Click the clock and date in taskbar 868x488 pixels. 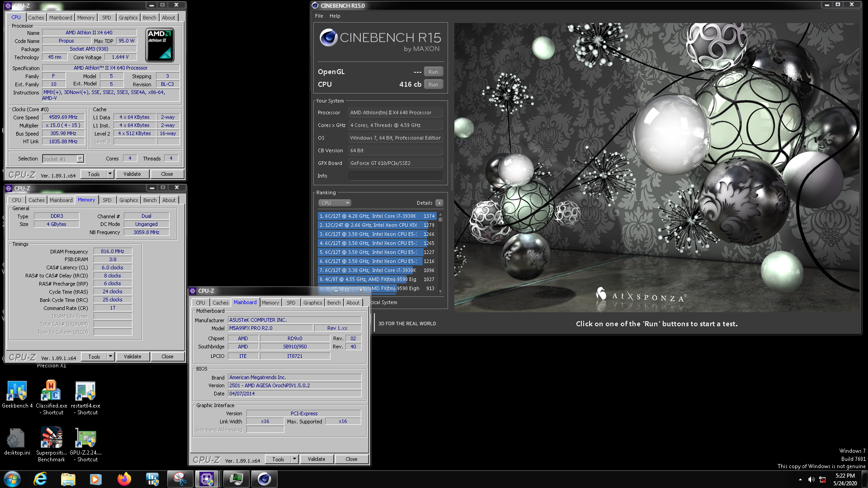tap(845, 479)
